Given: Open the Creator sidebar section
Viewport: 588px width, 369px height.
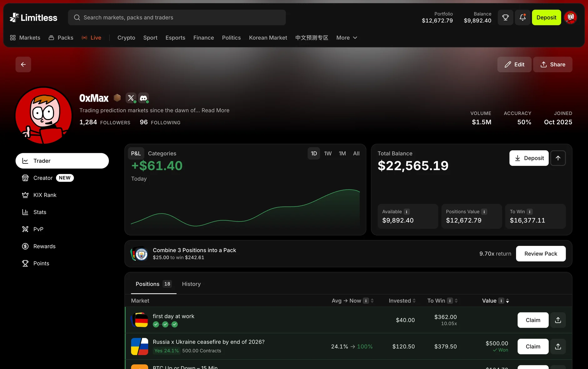Looking at the screenshot, I should click(62, 178).
